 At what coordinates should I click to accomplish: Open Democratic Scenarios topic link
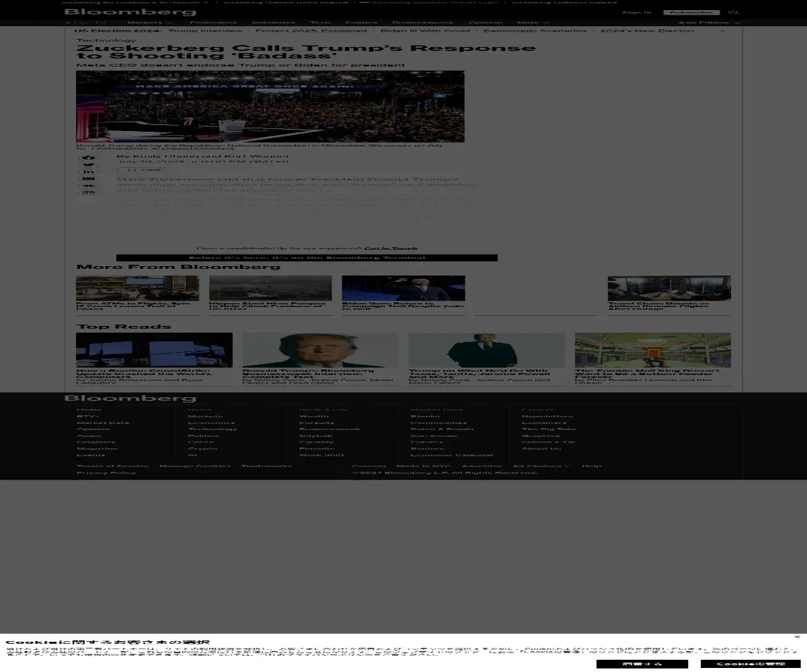(535, 31)
